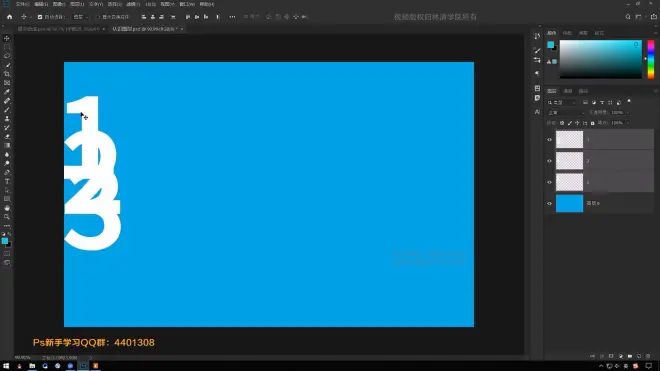Select the Rectangle shape tool

pos(7,199)
